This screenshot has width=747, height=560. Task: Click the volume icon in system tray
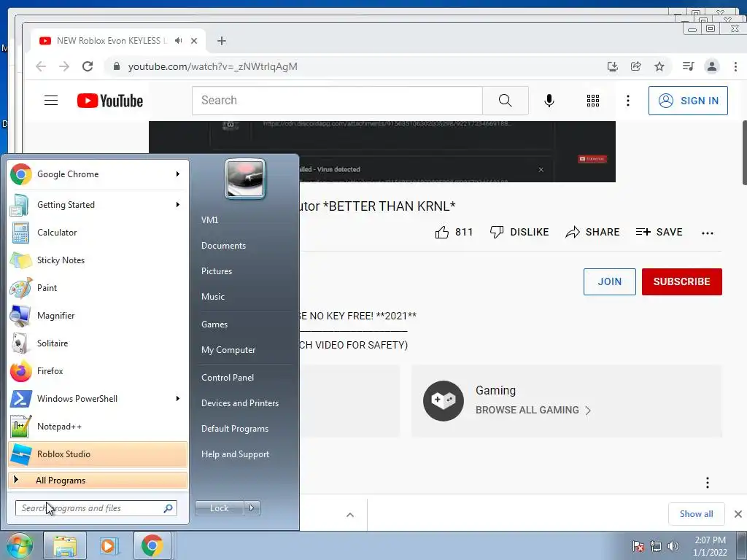pos(673,546)
